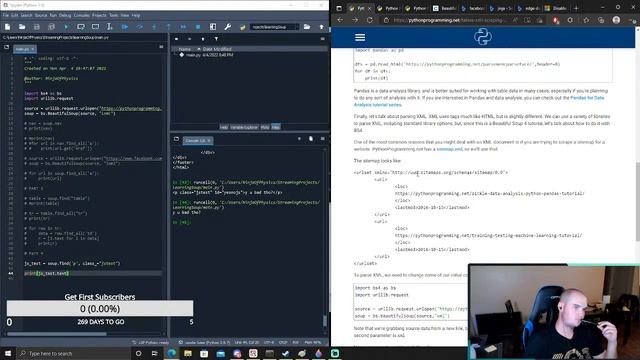Image resolution: width=640 pixels, height=360 pixels.
Task: Open the Source menu in Spyder
Action: (41, 16)
